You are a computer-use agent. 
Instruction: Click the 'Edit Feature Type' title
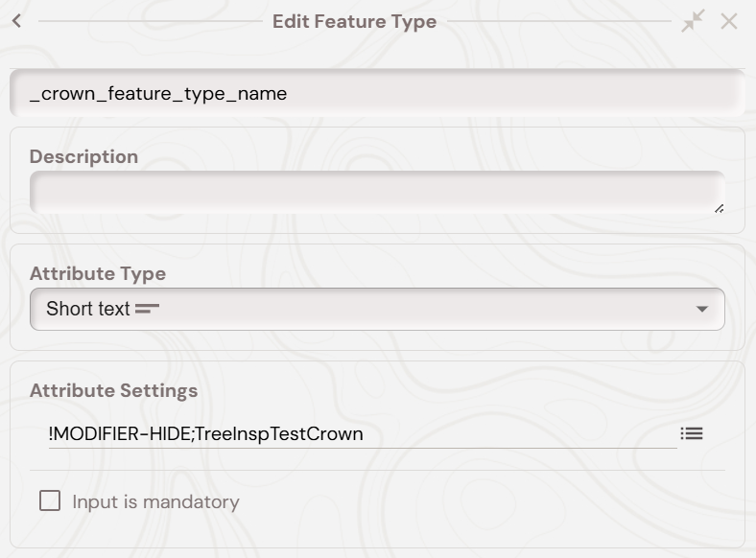[354, 21]
